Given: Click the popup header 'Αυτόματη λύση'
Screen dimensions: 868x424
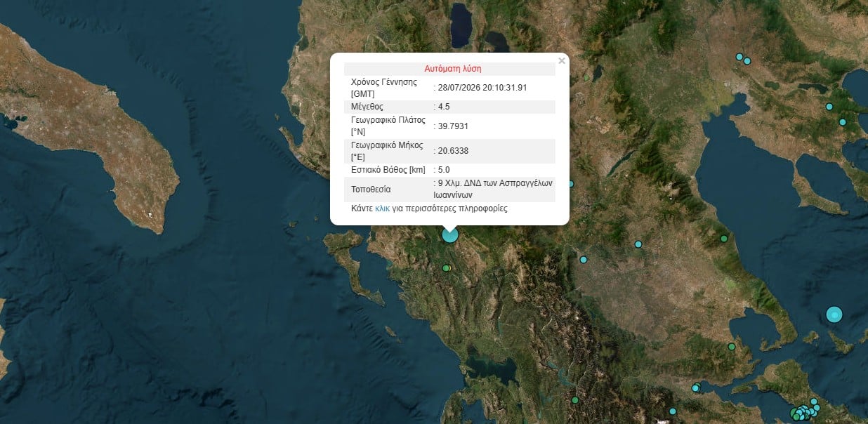Looking at the screenshot, I should point(453,69).
